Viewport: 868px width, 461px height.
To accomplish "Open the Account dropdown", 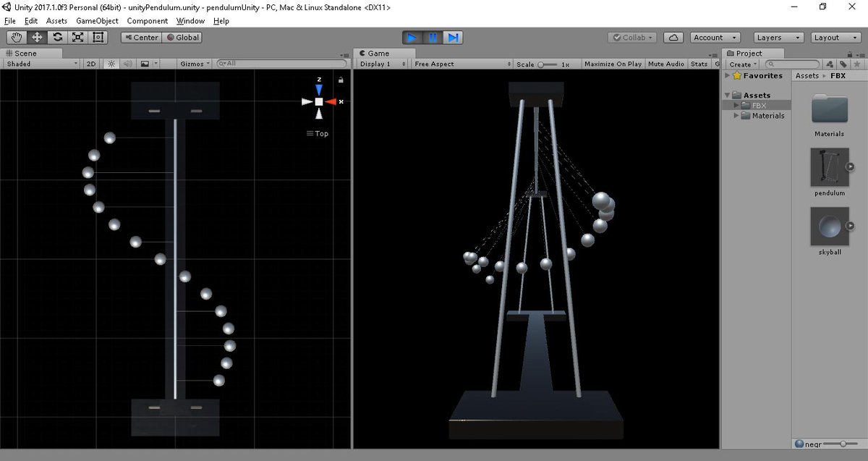I will coord(715,37).
